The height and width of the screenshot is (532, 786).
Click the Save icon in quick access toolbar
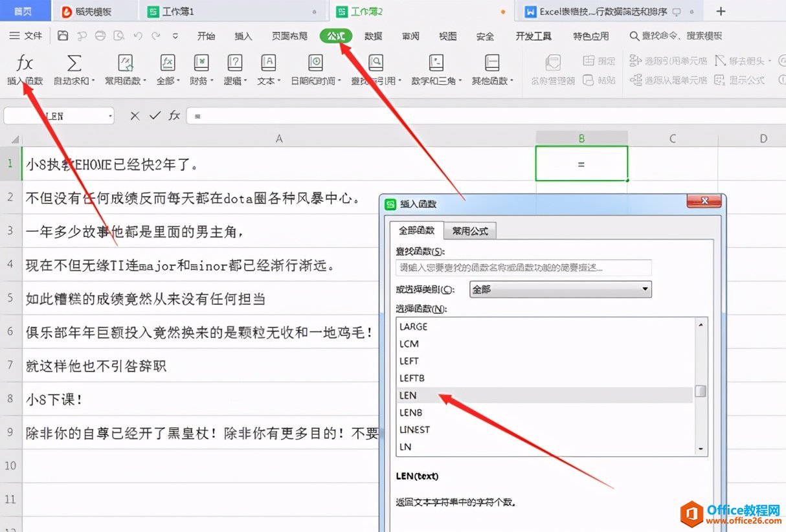click(63, 36)
